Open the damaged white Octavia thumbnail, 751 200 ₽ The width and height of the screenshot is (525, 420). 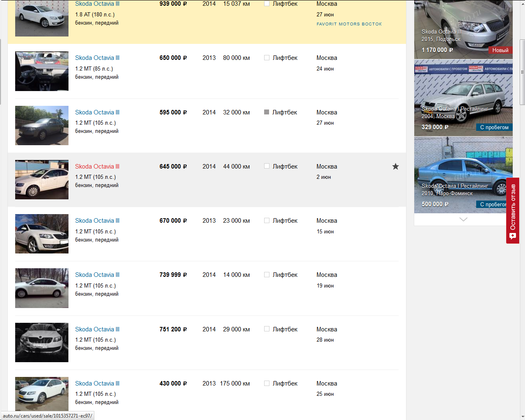tap(42, 342)
